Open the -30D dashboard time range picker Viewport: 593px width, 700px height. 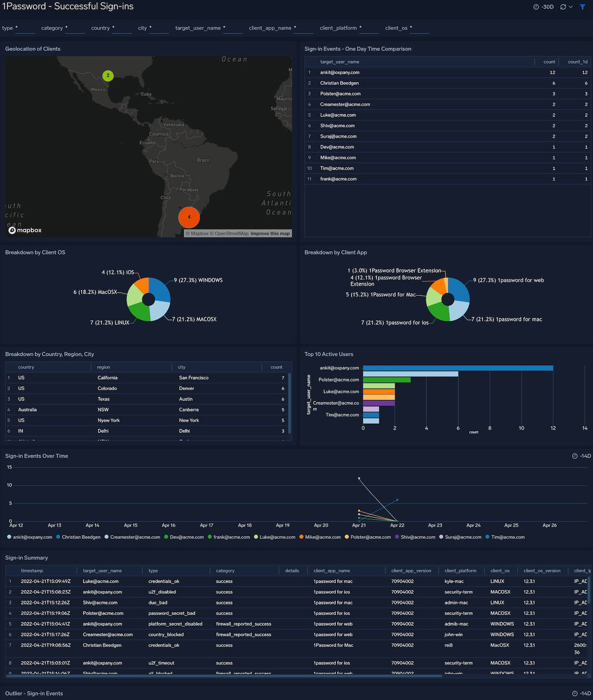click(543, 7)
